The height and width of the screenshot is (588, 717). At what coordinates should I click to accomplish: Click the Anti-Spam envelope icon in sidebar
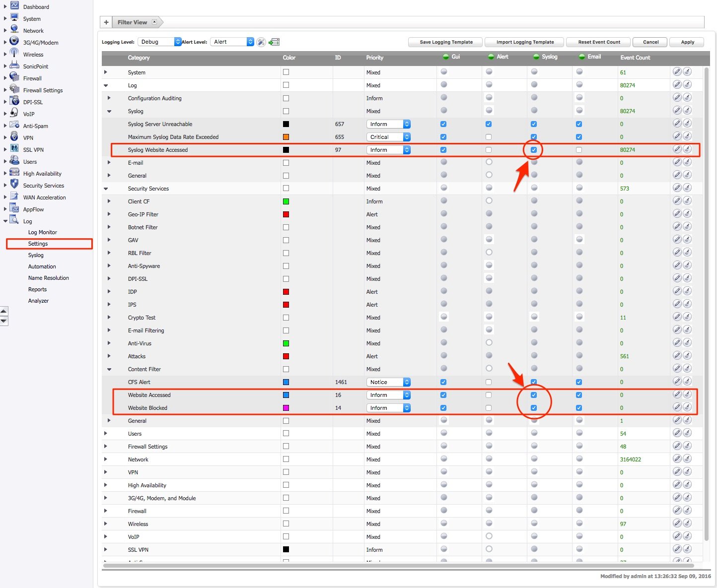tap(14, 125)
